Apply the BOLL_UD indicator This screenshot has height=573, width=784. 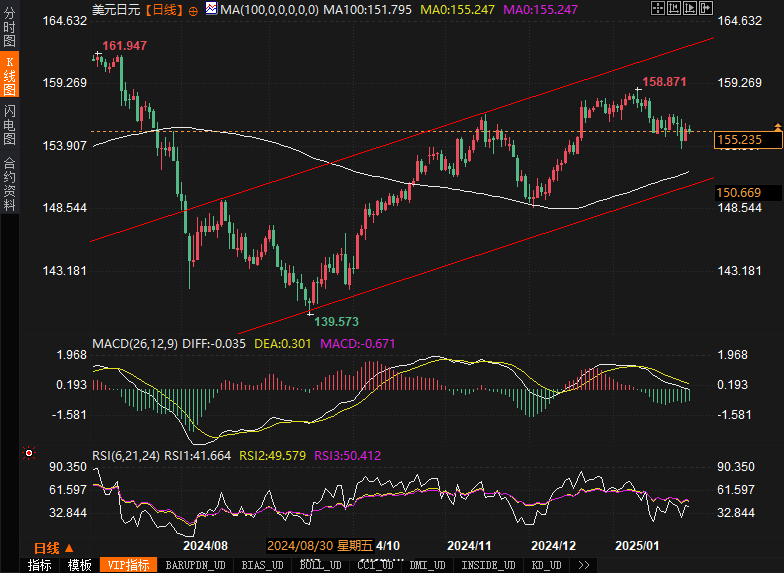pos(320,565)
